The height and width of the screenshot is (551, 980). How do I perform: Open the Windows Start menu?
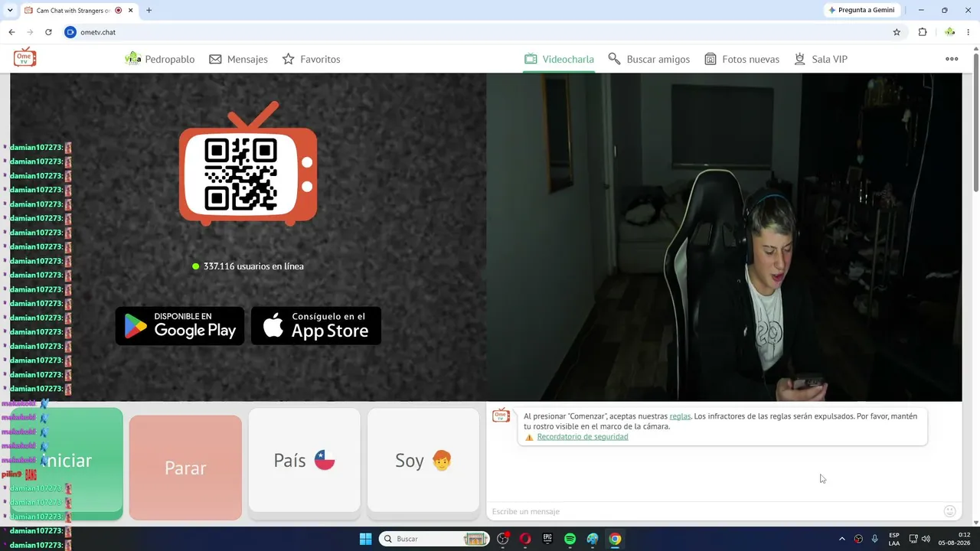pos(365,539)
